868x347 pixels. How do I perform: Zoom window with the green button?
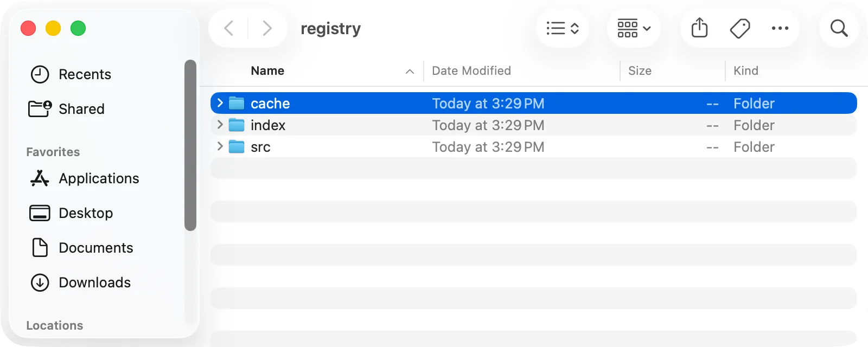(78, 28)
